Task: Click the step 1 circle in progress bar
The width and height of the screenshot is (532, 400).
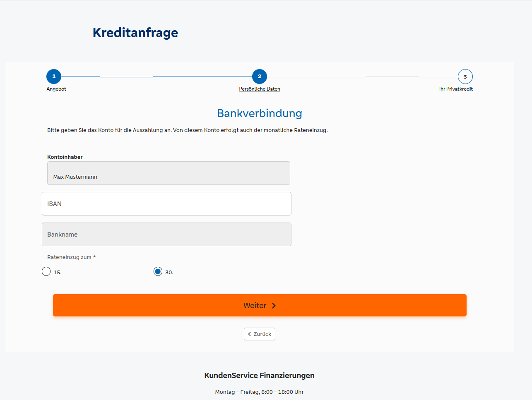Action: tap(54, 77)
